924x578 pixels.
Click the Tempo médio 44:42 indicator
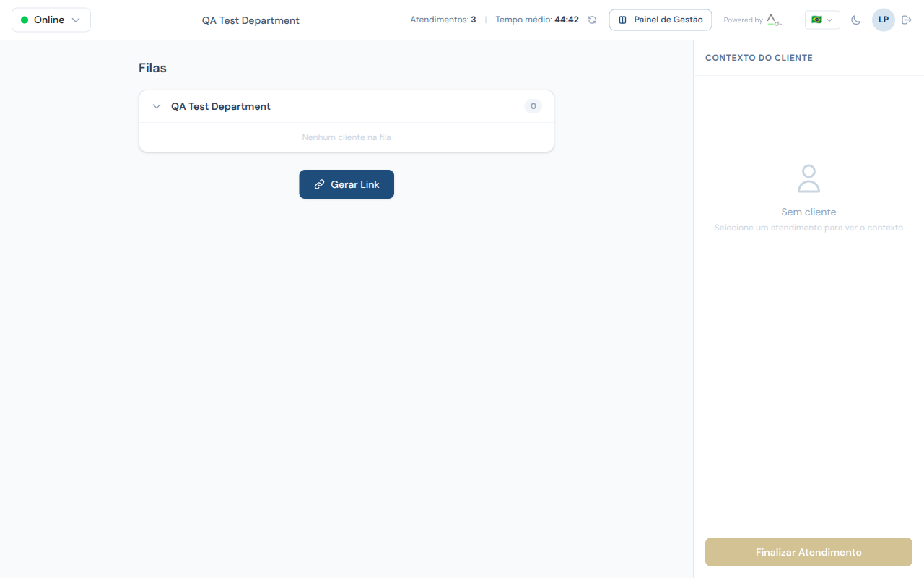tap(536, 20)
